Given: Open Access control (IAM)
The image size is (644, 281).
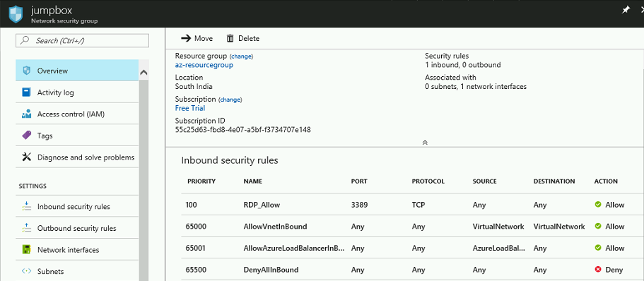Looking at the screenshot, I should point(77,114).
